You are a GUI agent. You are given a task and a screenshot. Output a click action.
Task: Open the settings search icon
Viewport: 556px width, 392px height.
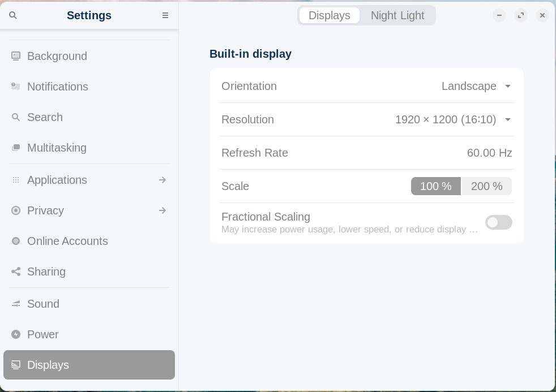click(13, 15)
